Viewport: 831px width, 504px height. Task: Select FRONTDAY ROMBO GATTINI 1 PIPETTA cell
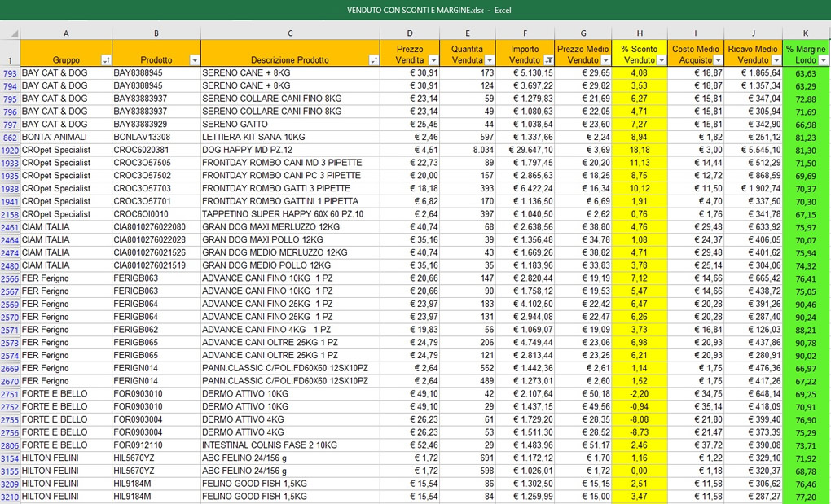(x=290, y=201)
